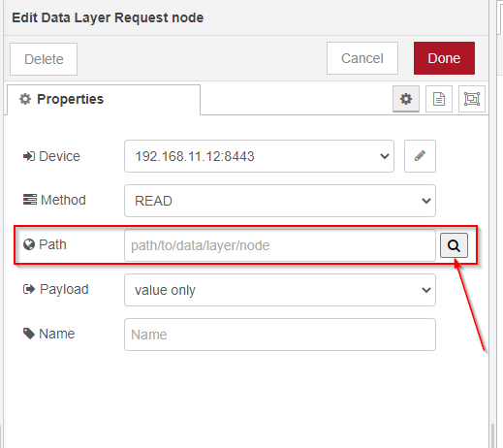The height and width of the screenshot is (448, 503).
Task: Open node description document icon
Action: point(439,99)
